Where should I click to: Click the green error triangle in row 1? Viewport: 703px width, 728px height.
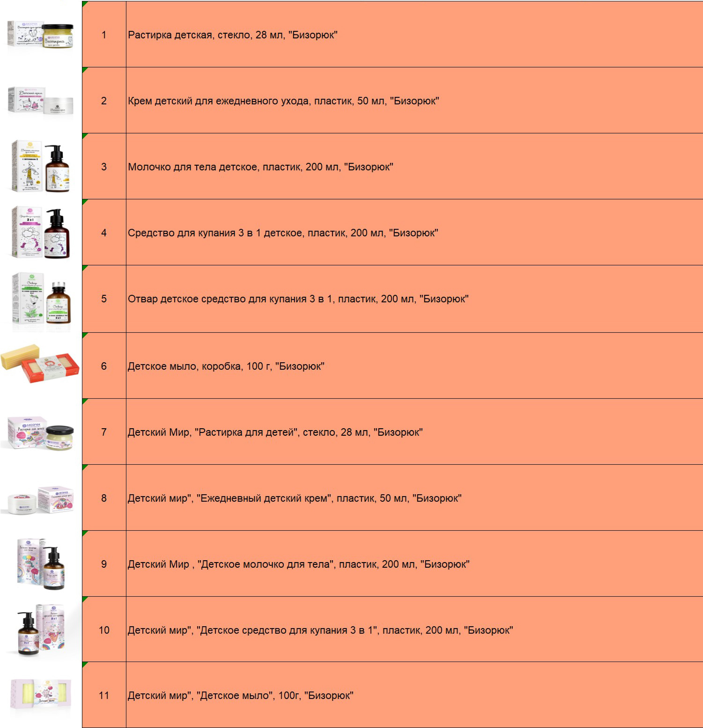(84, 3)
